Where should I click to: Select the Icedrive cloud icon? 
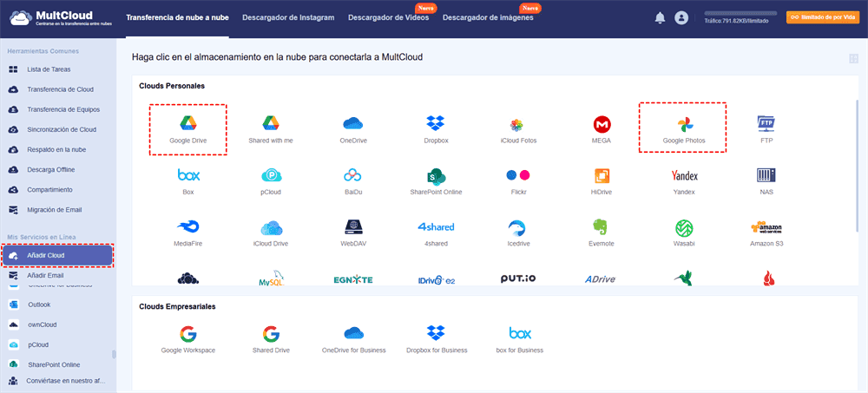point(517,228)
